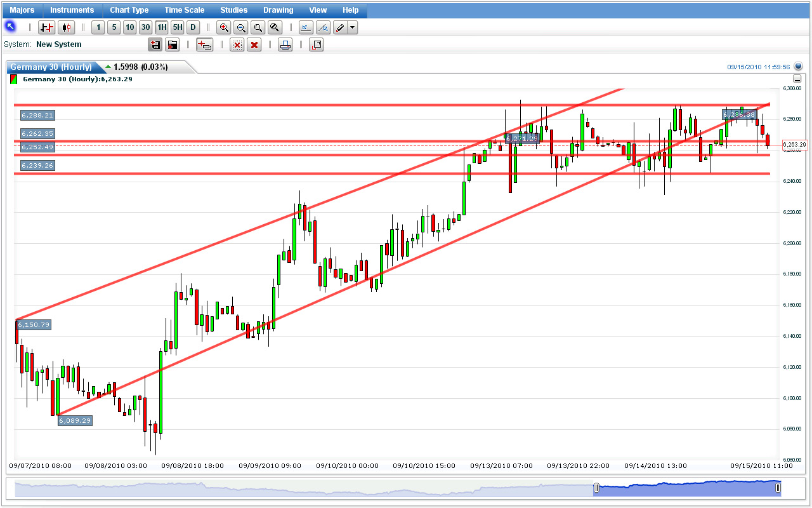The height and width of the screenshot is (508, 812).
Task: Open the Drawing menu
Action: (x=278, y=10)
